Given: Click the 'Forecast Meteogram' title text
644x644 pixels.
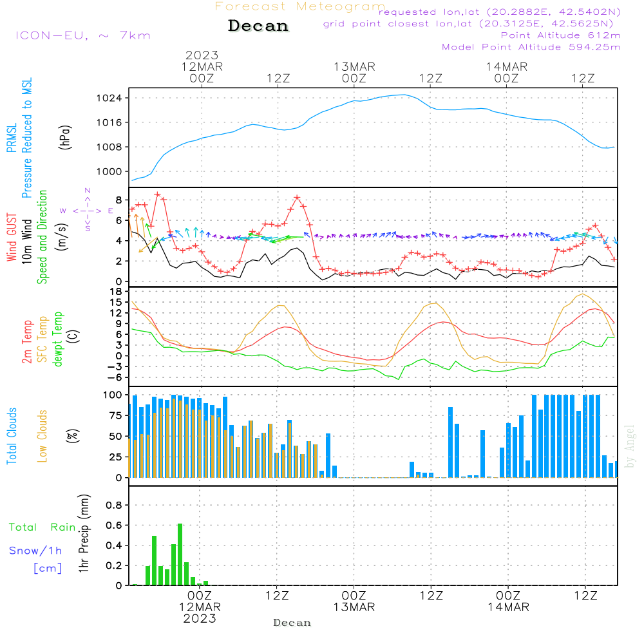Looking at the screenshot, I should click(x=300, y=6).
